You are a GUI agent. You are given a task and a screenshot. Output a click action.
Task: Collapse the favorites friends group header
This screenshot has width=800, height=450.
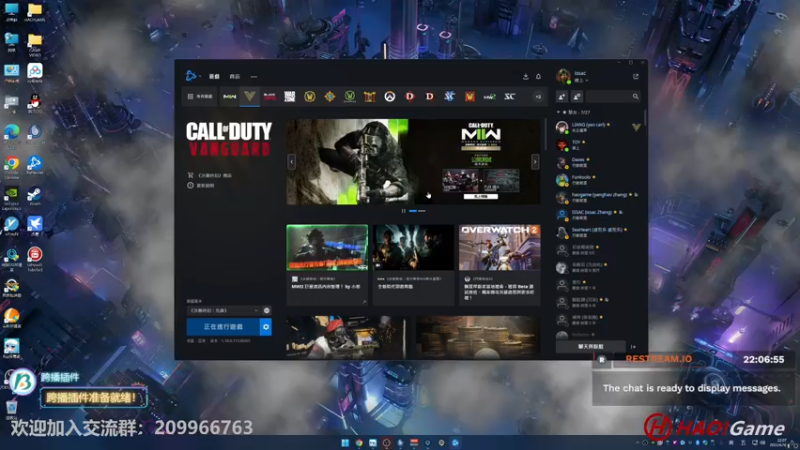point(574,112)
